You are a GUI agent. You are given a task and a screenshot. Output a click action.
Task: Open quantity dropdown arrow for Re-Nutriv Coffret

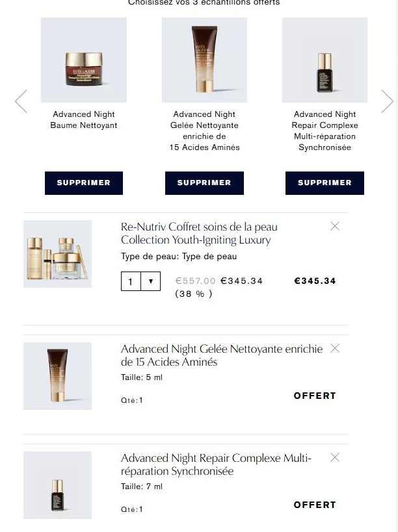pyautogui.click(x=151, y=281)
